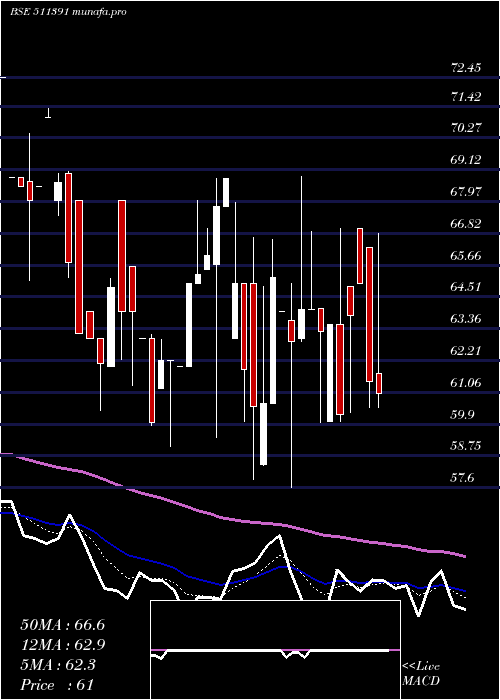500x700 pixels.
Task: Click the BSE 511391 munafa.pro title
Action: 68,12
